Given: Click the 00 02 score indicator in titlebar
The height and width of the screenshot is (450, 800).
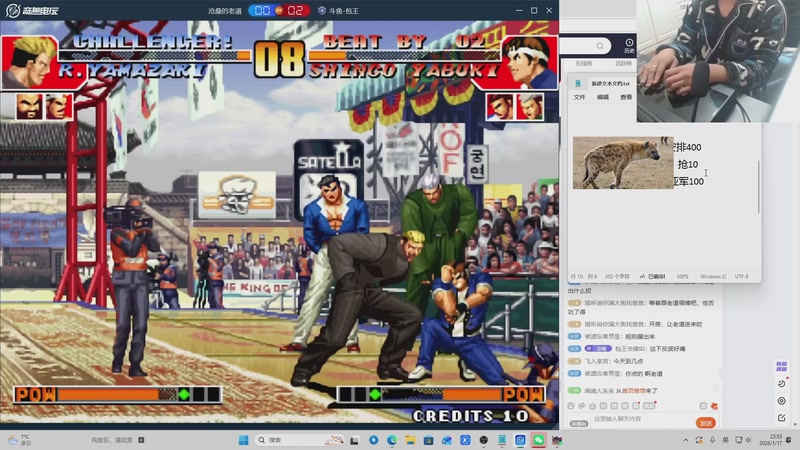Looking at the screenshot, I should pyautogui.click(x=279, y=10).
